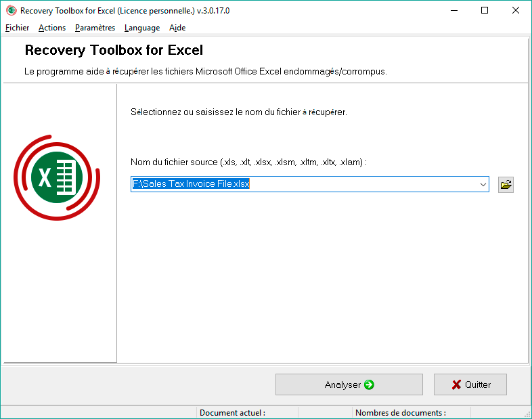Open the Language menu
This screenshot has width=532, height=419.
[142, 28]
